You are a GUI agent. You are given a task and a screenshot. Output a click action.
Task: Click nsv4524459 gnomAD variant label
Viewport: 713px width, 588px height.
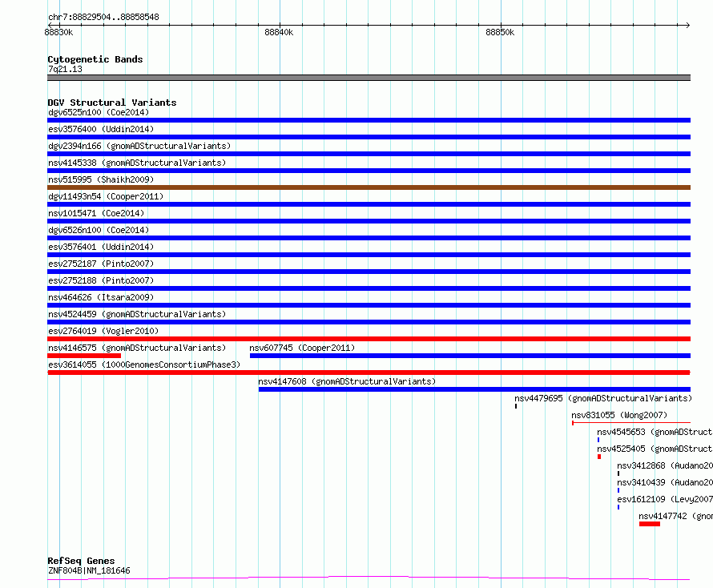(137, 314)
